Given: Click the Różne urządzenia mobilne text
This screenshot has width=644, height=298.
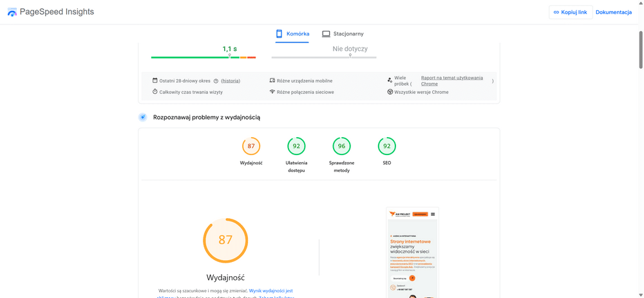Looking at the screenshot, I should point(305,81).
